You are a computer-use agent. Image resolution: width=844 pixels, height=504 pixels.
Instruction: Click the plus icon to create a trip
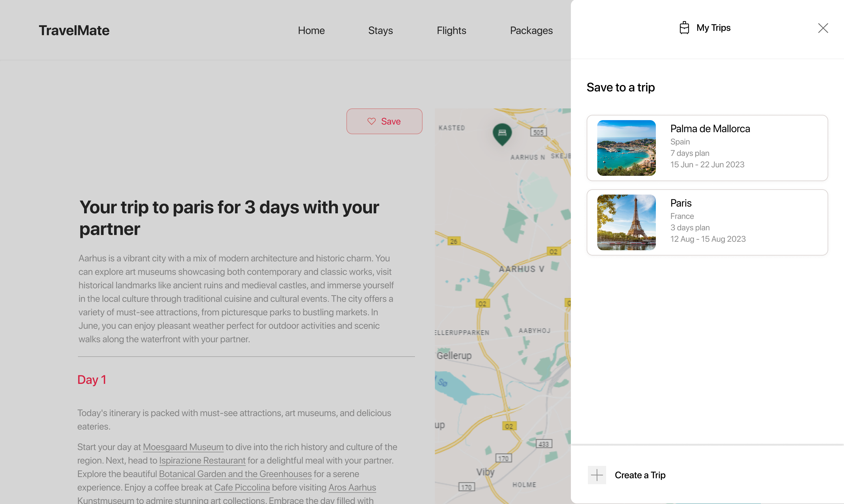[597, 475]
